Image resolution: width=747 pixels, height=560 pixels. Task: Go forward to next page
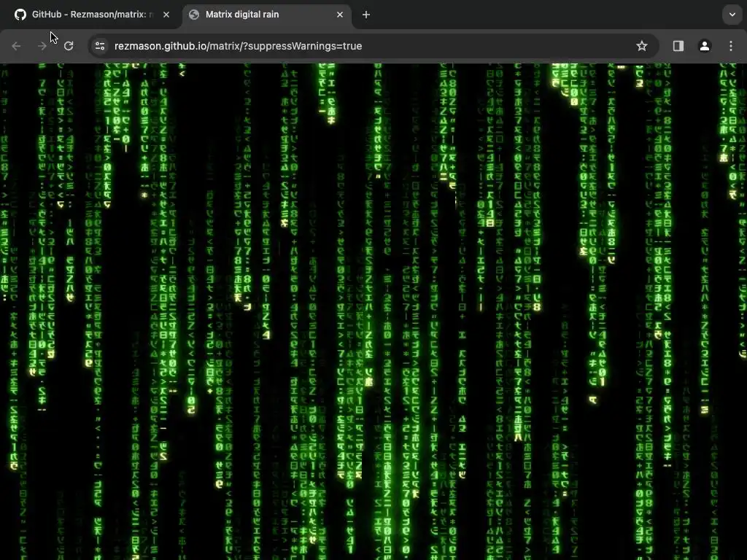42,46
